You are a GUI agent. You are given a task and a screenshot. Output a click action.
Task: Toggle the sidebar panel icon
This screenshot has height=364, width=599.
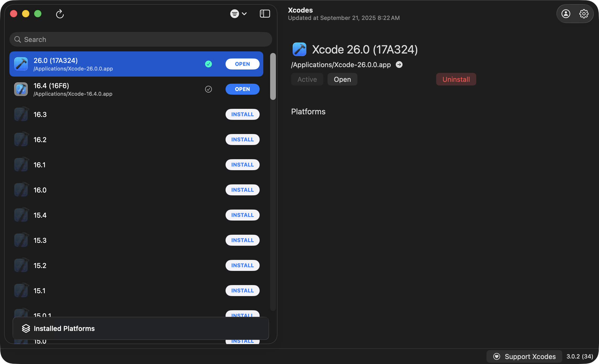click(265, 14)
